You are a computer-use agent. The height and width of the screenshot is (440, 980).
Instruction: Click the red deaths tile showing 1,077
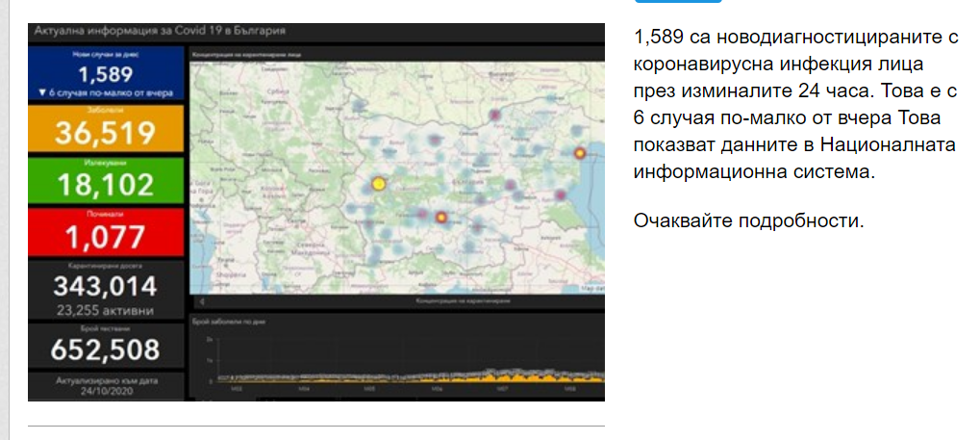106,232
